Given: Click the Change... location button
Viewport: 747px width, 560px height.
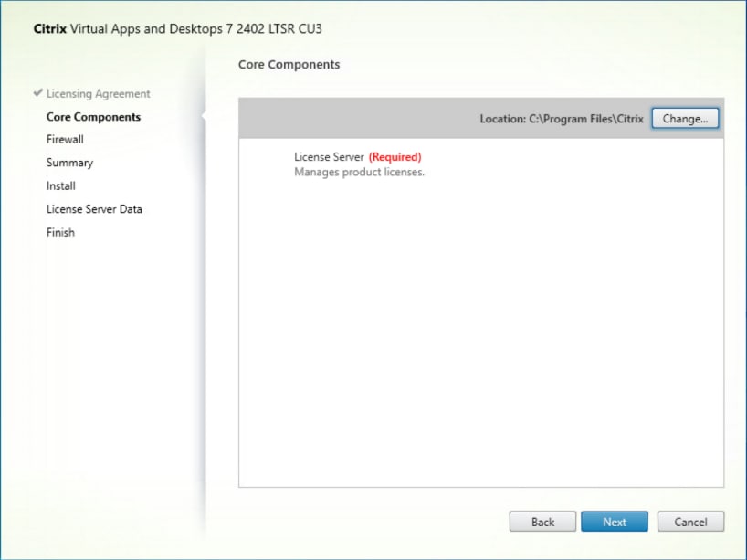Looking at the screenshot, I should pyautogui.click(x=685, y=119).
